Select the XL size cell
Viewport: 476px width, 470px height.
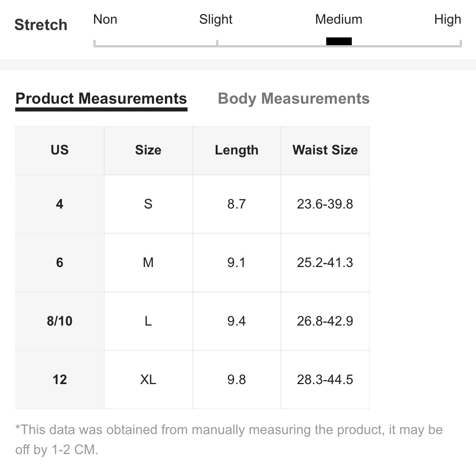148,380
